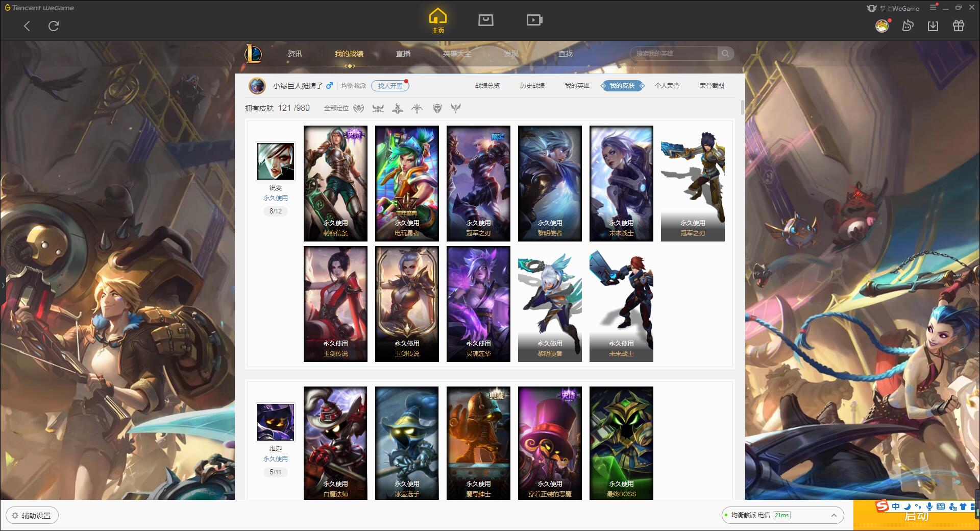980x531 pixels.
Task: Open the 英雄大全 tab
Action: coord(457,54)
